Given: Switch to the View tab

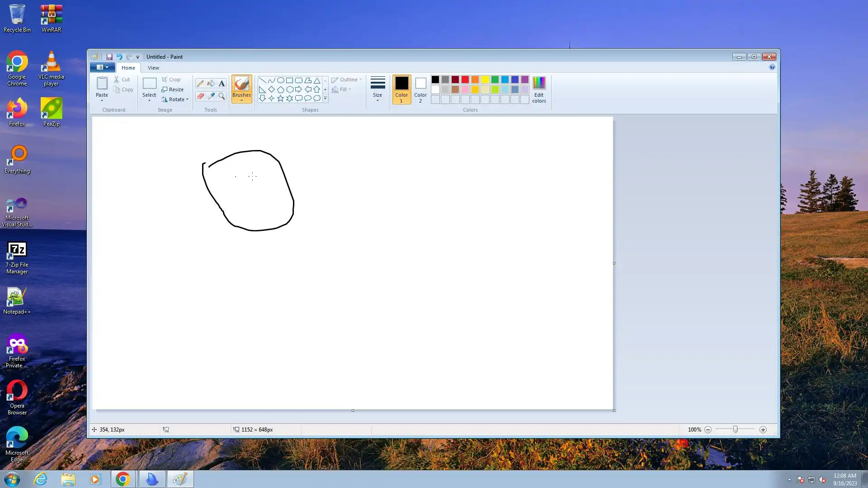Looking at the screenshot, I should (153, 68).
